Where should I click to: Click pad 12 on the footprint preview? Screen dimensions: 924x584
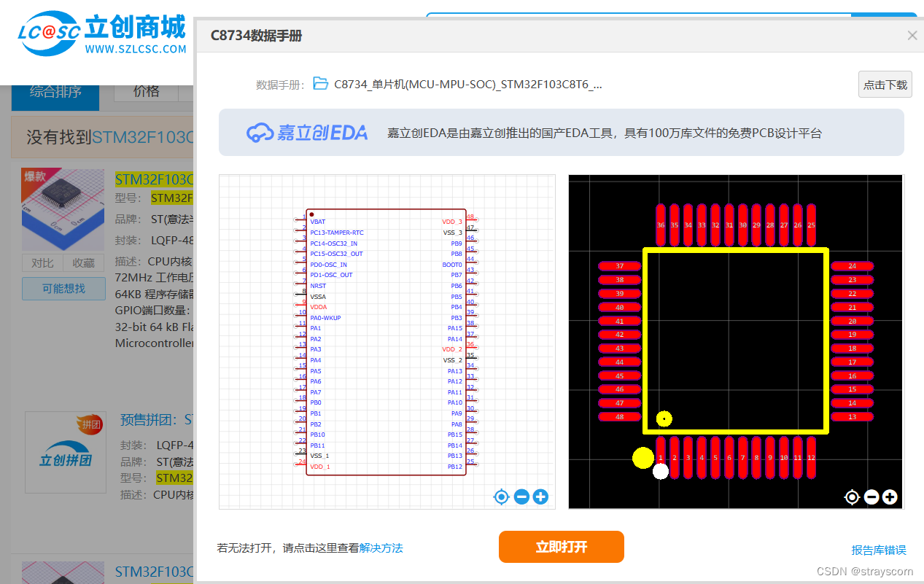(811, 457)
